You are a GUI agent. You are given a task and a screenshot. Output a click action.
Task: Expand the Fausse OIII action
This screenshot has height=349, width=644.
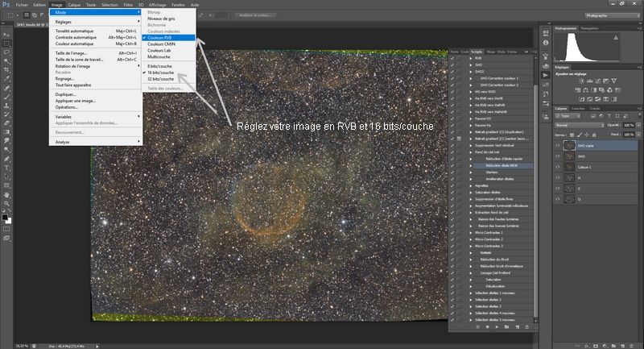click(x=471, y=118)
